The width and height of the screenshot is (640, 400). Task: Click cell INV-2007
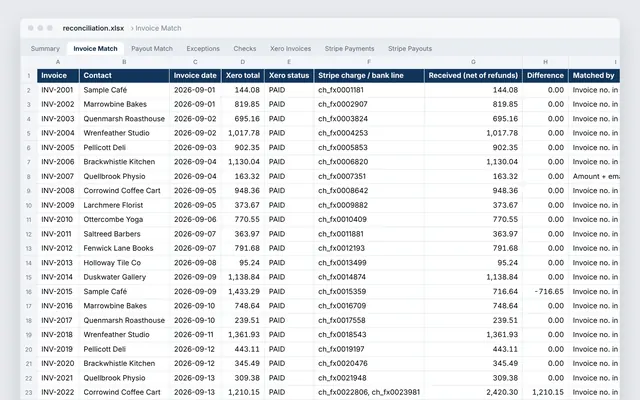58,177
